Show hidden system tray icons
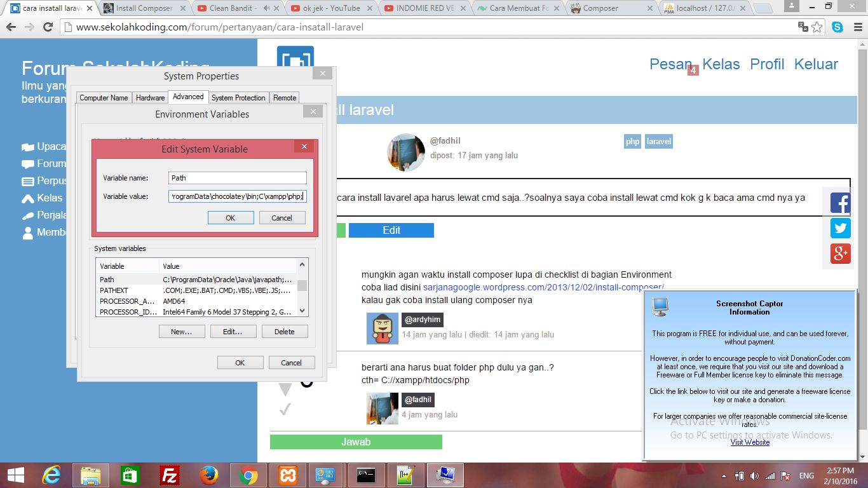Image resolution: width=868 pixels, height=488 pixels. click(725, 476)
